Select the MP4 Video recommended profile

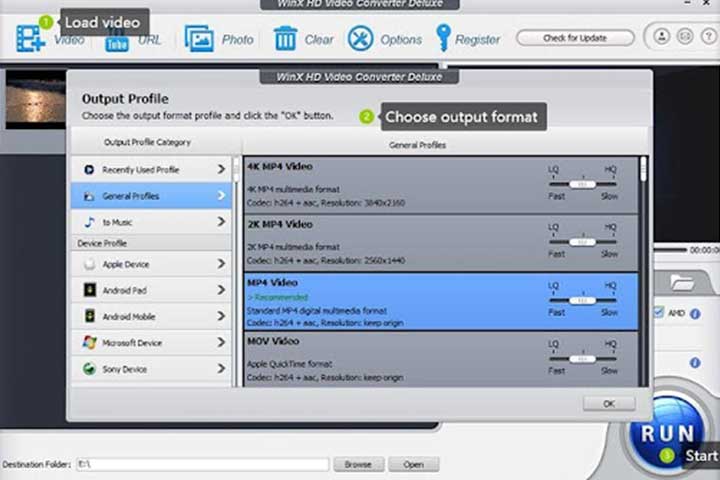point(441,301)
